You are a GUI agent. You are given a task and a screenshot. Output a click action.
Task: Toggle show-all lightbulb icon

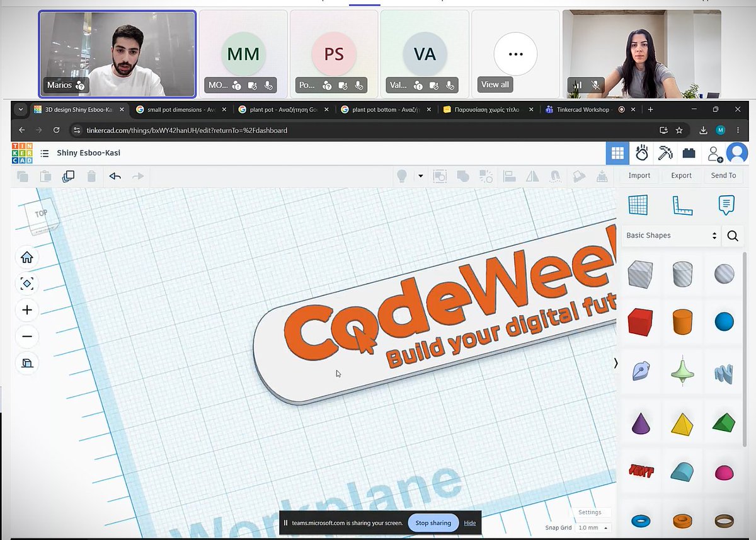[401, 176]
